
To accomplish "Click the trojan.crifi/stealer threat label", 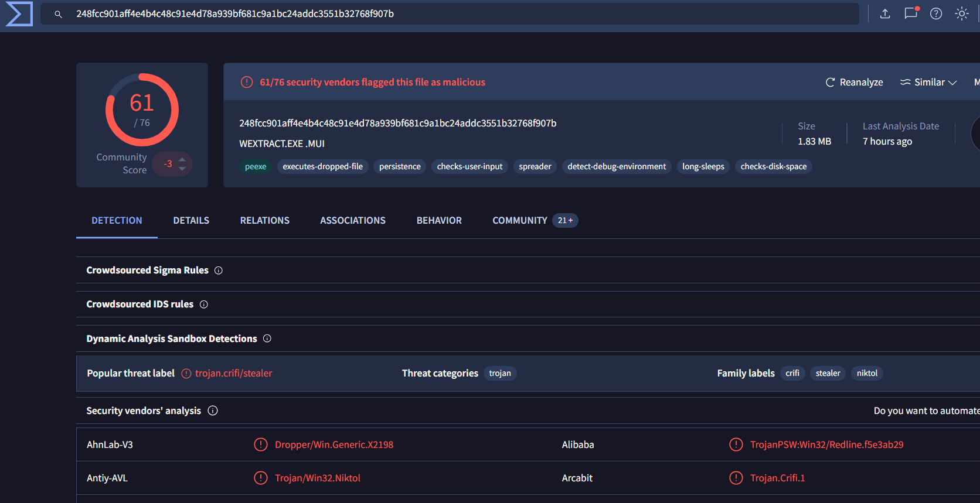I will (234, 374).
